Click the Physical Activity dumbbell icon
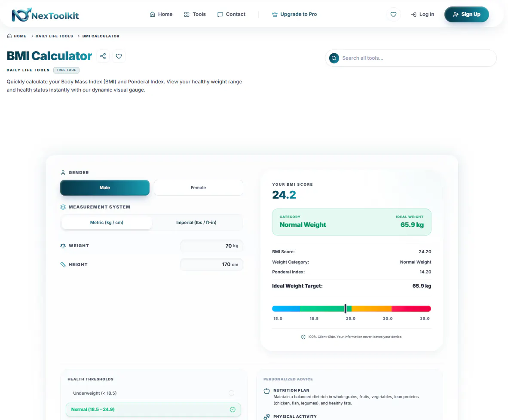The width and height of the screenshot is (508, 420). pos(266,417)
